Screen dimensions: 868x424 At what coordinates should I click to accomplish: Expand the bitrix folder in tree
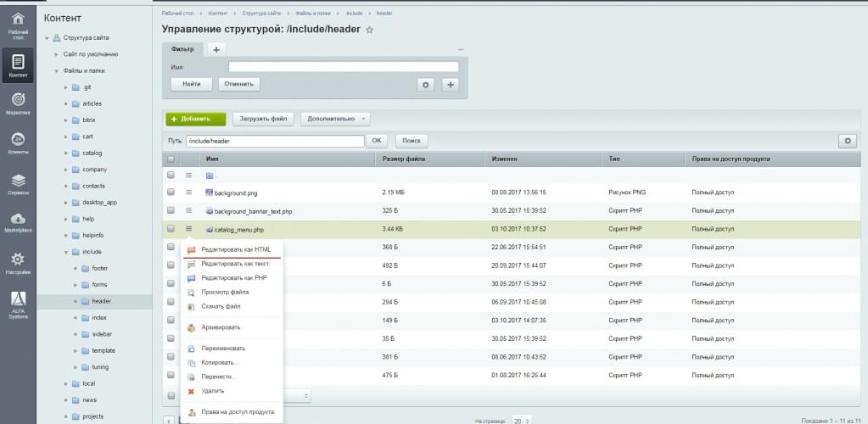(65, 120)
